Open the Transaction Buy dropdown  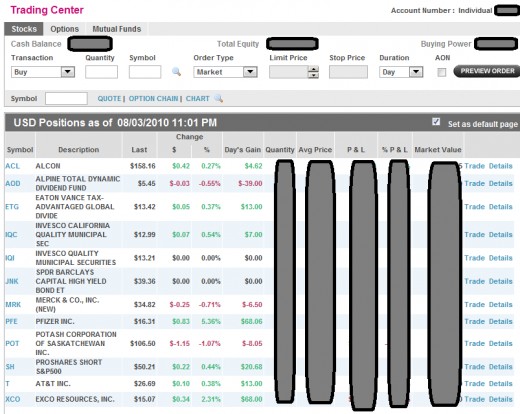pyautogui.click(x=43, y=72)
